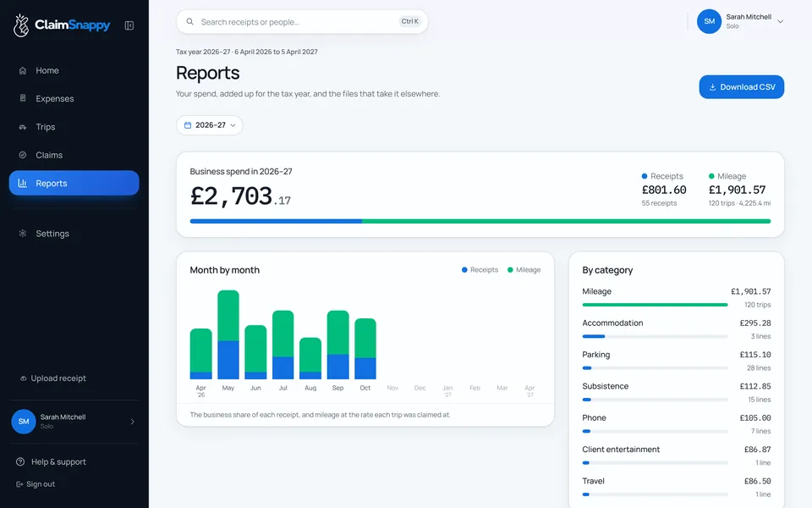
Task: Open the Trips section
Action: click(x=74, y=127)
